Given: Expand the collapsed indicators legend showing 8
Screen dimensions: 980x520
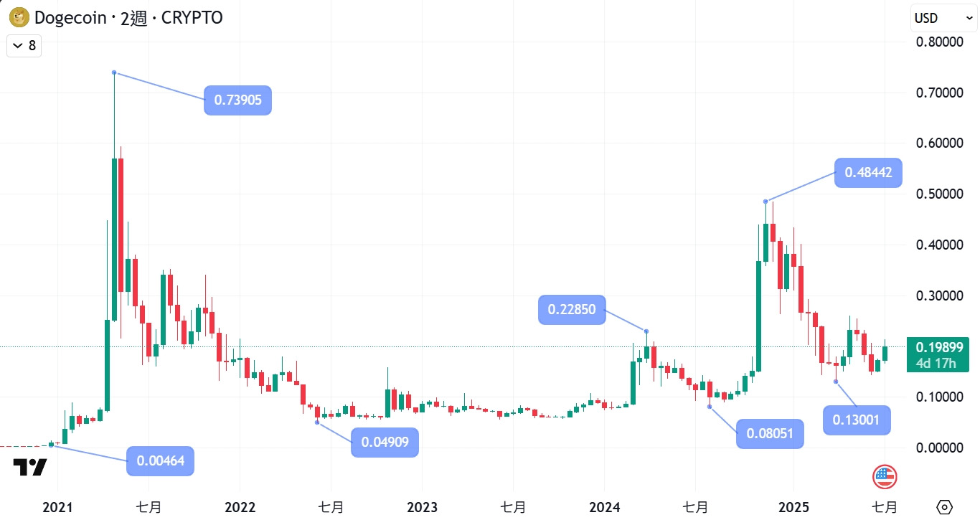Looking at the screenshot, I should (x=23, y=46).
